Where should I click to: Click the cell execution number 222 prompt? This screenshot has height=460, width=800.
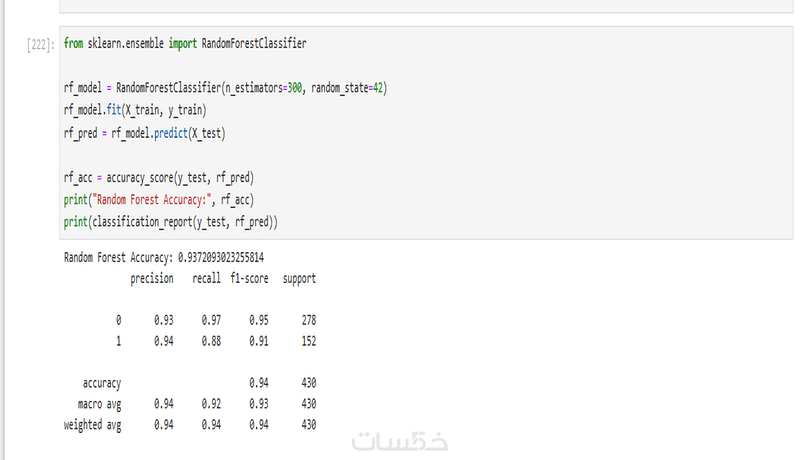coord(40,45)
